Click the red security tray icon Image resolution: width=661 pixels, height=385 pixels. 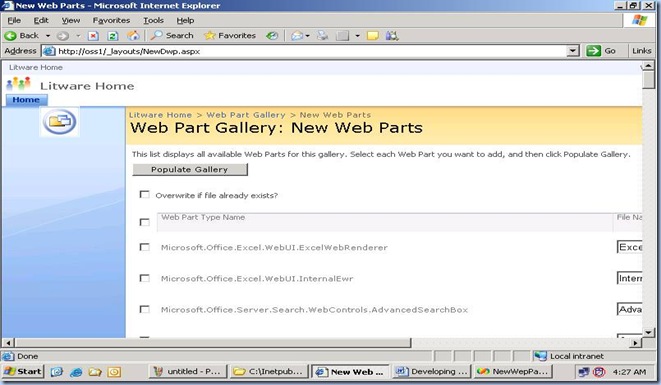(599, 372)
